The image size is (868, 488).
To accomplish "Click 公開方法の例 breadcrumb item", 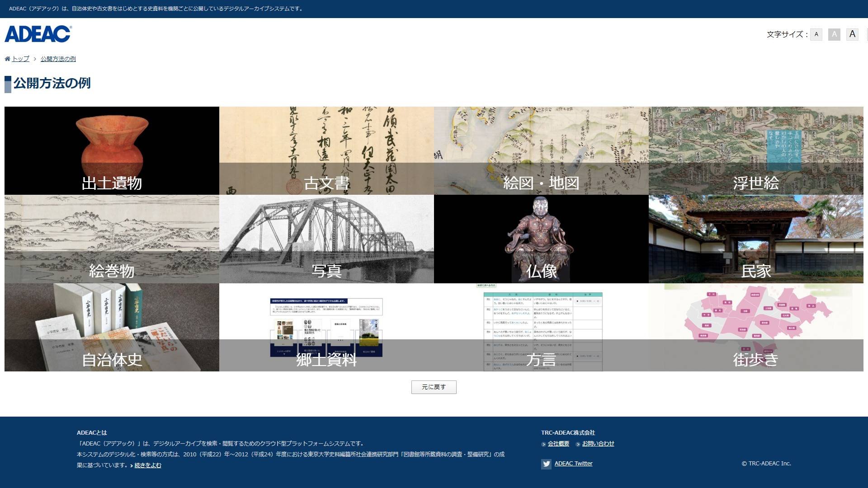I will point(58,59).
